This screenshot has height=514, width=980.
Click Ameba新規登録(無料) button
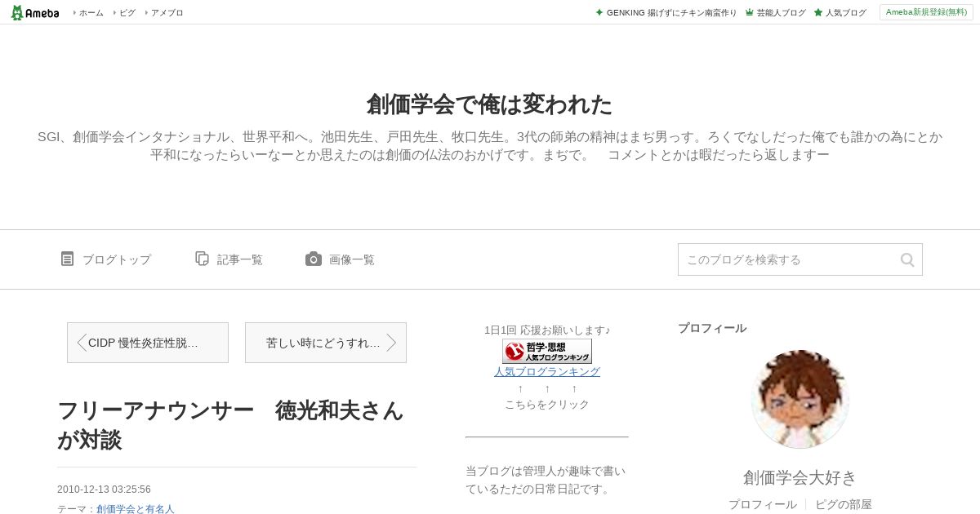pos(926,12)
